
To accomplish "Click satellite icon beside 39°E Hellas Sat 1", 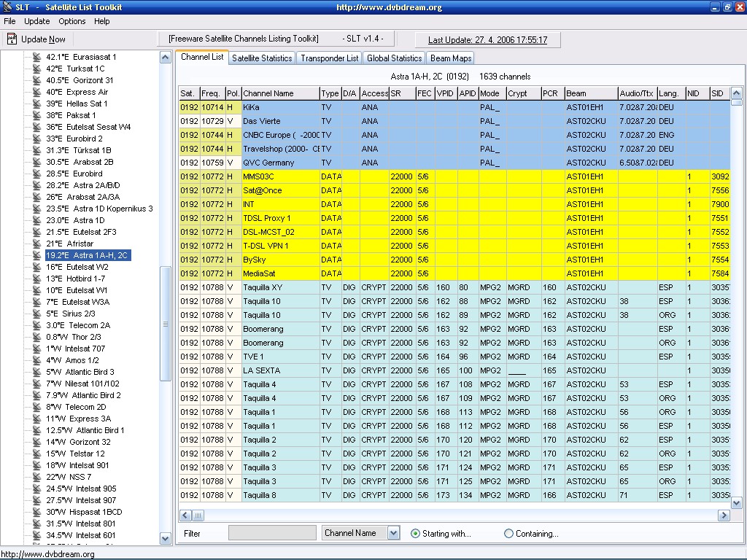I will click(x=36, y=104).
